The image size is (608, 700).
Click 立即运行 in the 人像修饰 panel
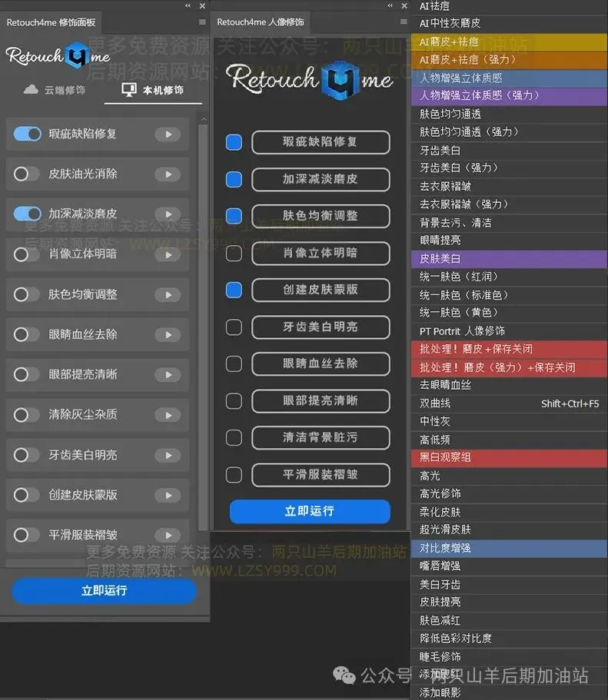310,511
